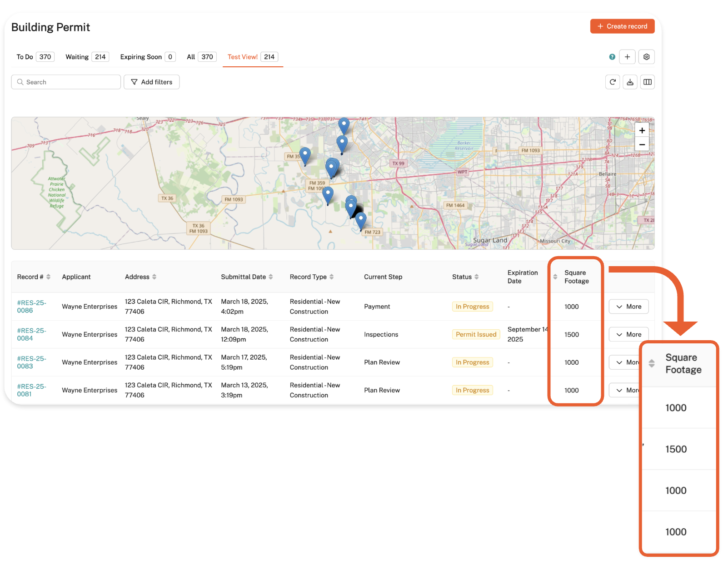Image resolution: width=728 pixels, height=565 pixels.
Task: Select the map pin near FM 723
Action: (361, 220)
